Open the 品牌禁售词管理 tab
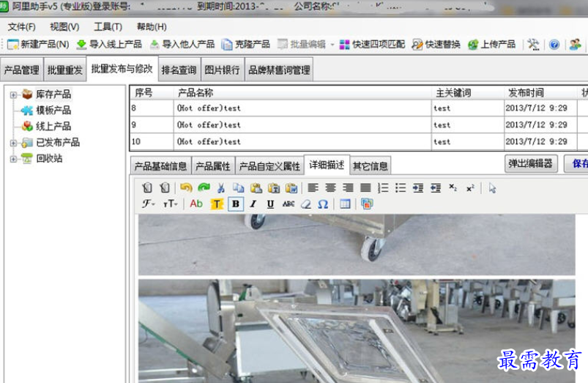 (279, 70)
